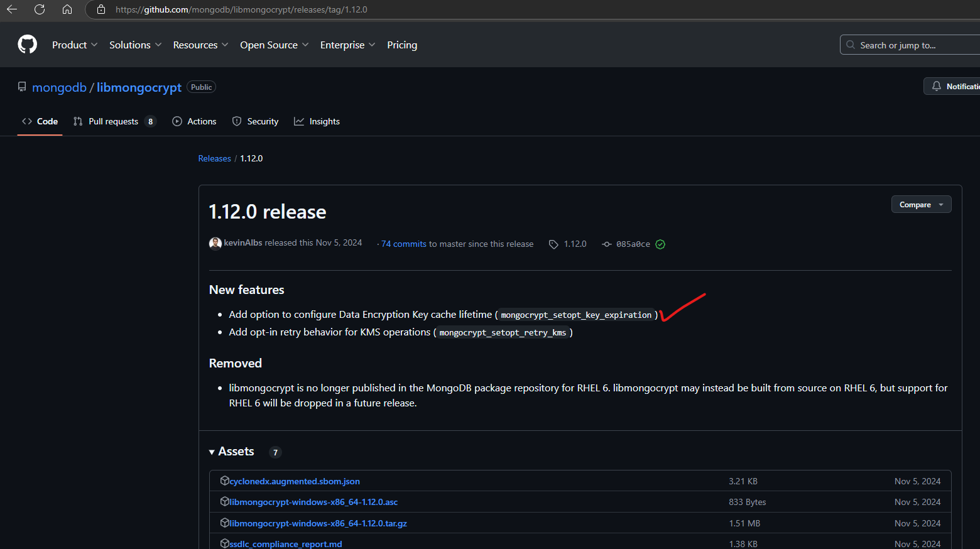Switch to the Pull requests tab
Screen dimensions: 980x549
pos(114,121)
